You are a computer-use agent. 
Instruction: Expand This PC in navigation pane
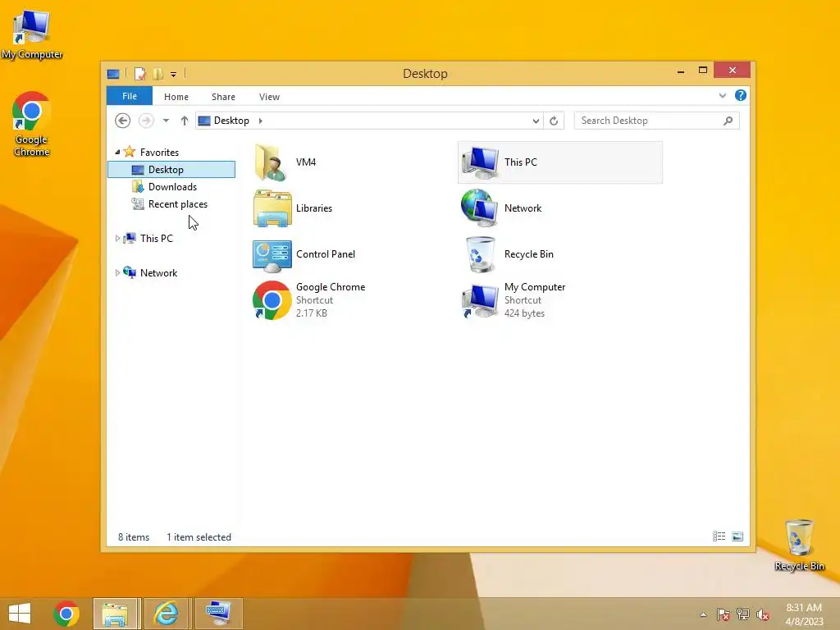tap(117, 239)
